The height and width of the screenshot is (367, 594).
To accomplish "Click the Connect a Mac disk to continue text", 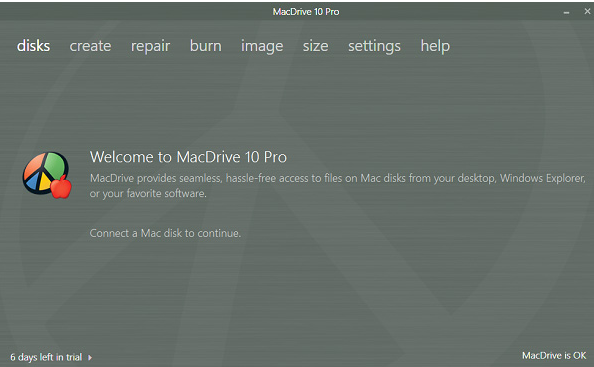I will (x=165, y=233).
